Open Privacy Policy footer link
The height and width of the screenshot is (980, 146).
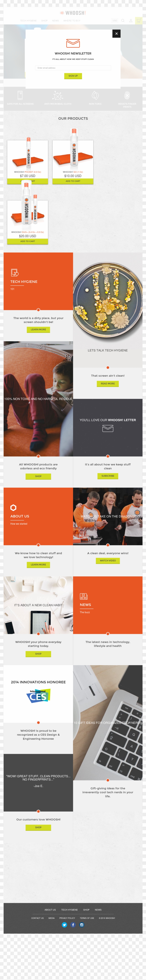pyautogui.click(x=67, y=918)
